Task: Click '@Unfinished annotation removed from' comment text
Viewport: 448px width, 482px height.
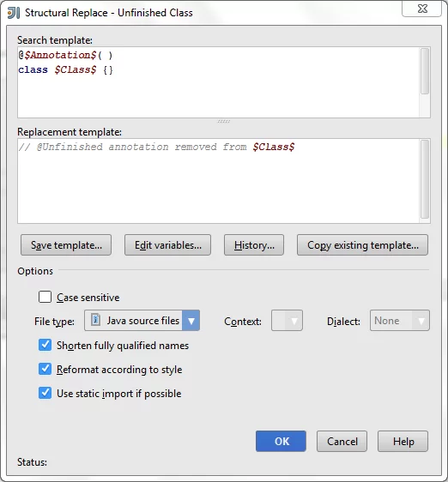Action: click(x=142, y=147)
